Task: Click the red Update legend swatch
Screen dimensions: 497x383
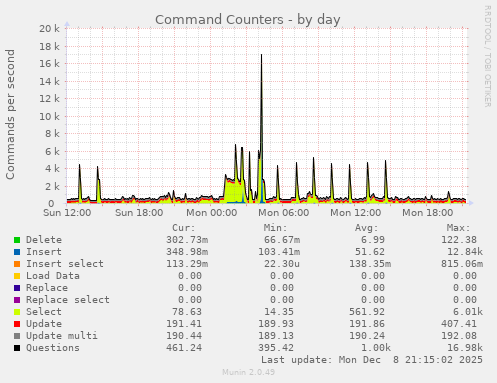Action: [17, 324]
